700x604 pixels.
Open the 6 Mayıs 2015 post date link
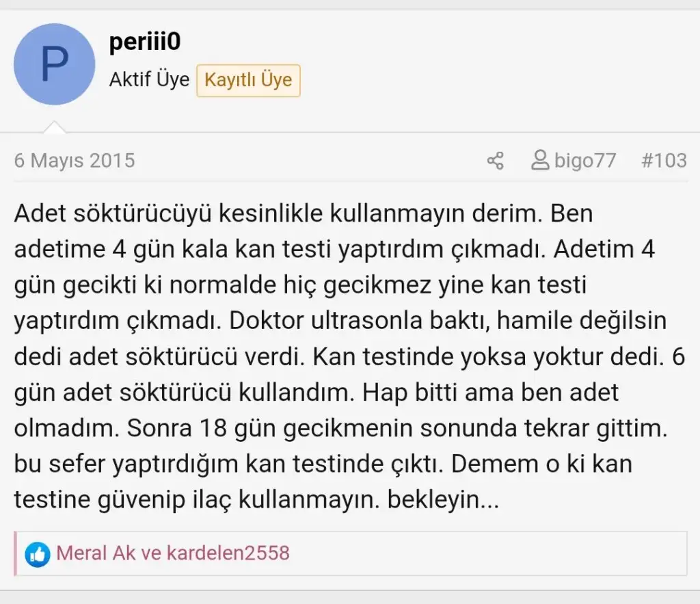(x=75, y=161)
